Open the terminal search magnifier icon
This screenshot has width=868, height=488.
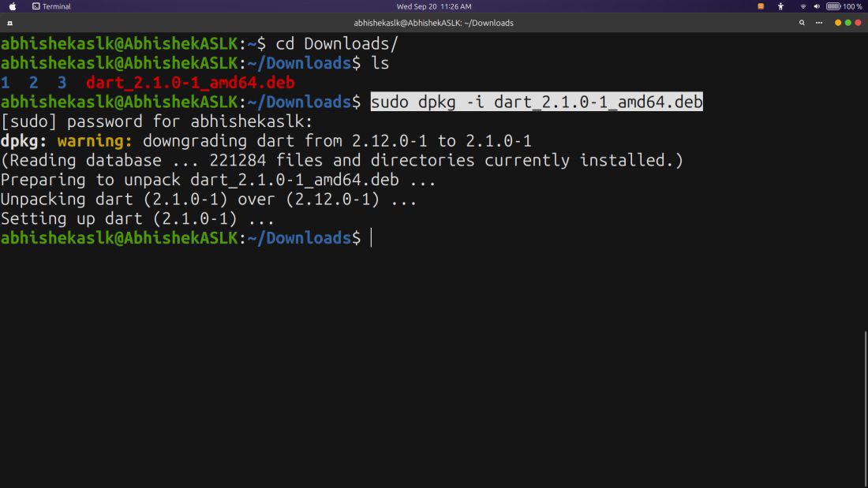(x=802, y=23)
